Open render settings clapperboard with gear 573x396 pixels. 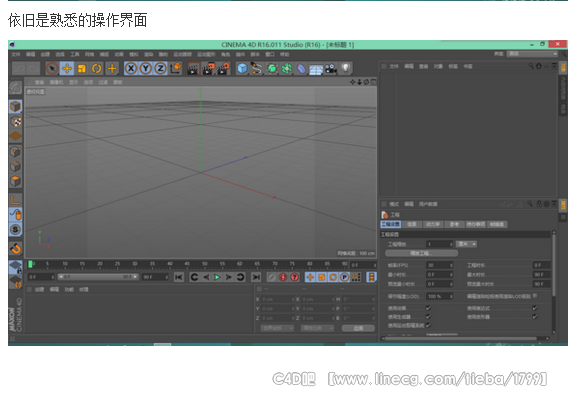pyautogui.click(x=223, y=68)
